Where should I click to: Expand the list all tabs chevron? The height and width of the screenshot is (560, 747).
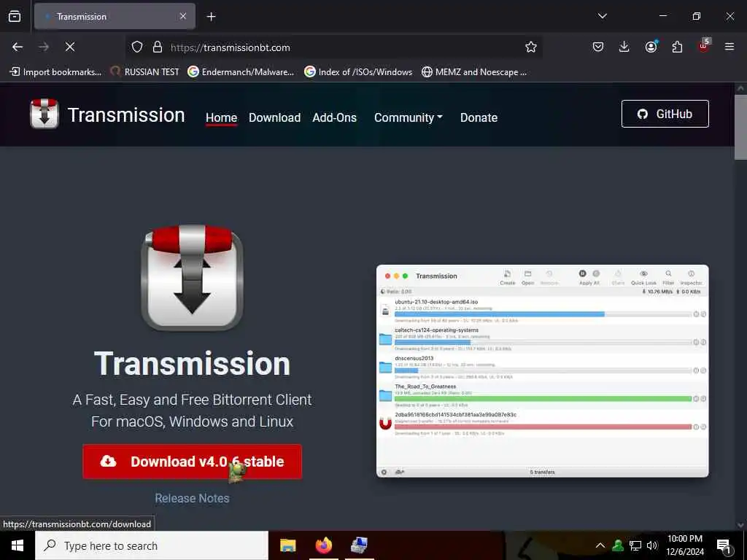pyautogui.click(x=602, y=16)
